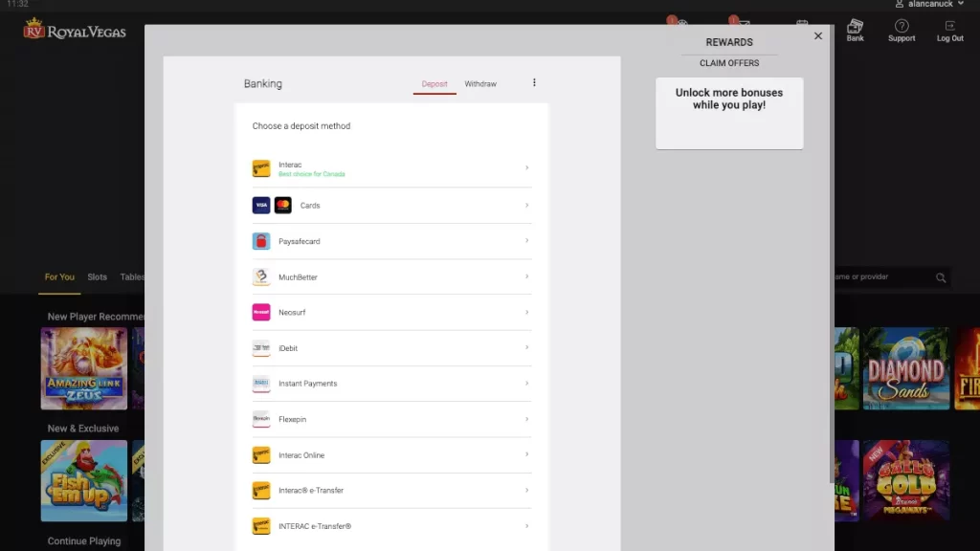Open the Fish 'Em Up game thumbnail

(84, 480)
